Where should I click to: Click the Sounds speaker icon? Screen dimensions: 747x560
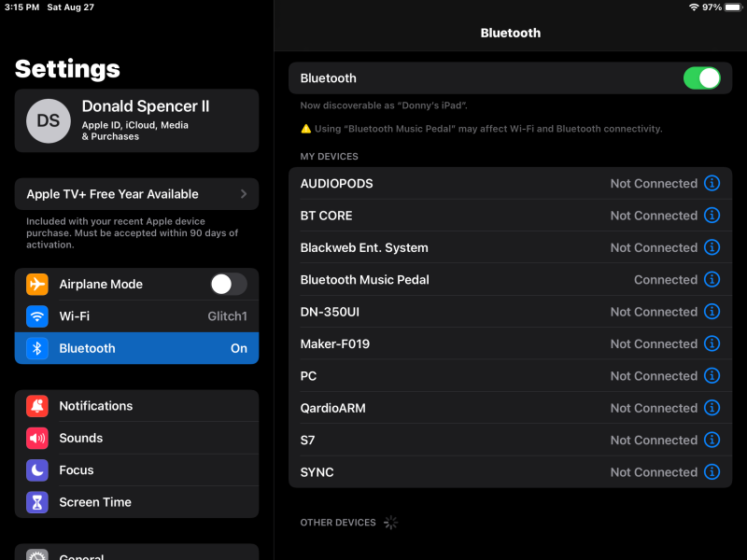(x=37, y=438)
